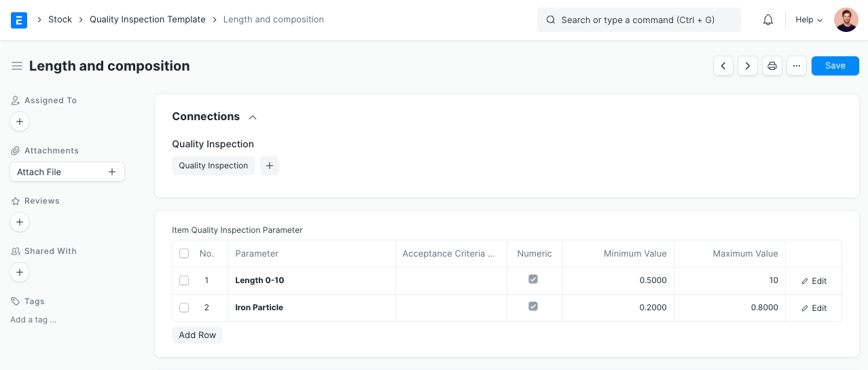
Task: Open the Help dropdown
Action: click(809, 20)
